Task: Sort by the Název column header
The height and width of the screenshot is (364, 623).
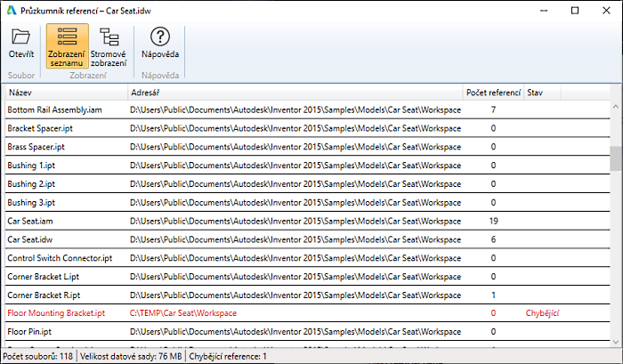Action: click(67, 93)
